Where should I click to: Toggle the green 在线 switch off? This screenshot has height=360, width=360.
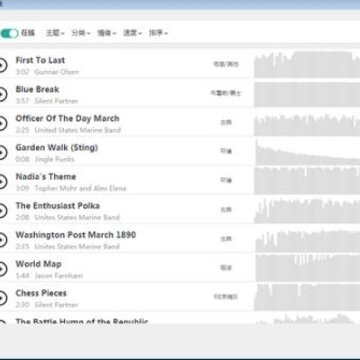(9, 33)
